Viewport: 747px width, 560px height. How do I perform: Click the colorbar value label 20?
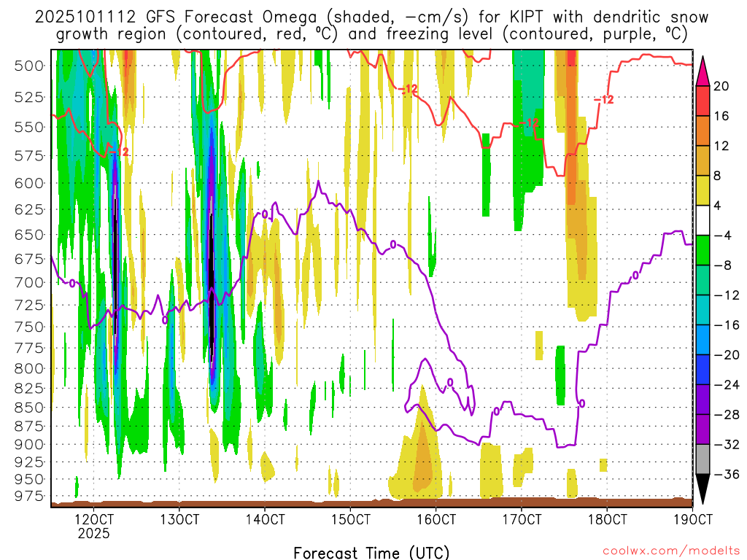pyautogui.click(x=721, y=86)
